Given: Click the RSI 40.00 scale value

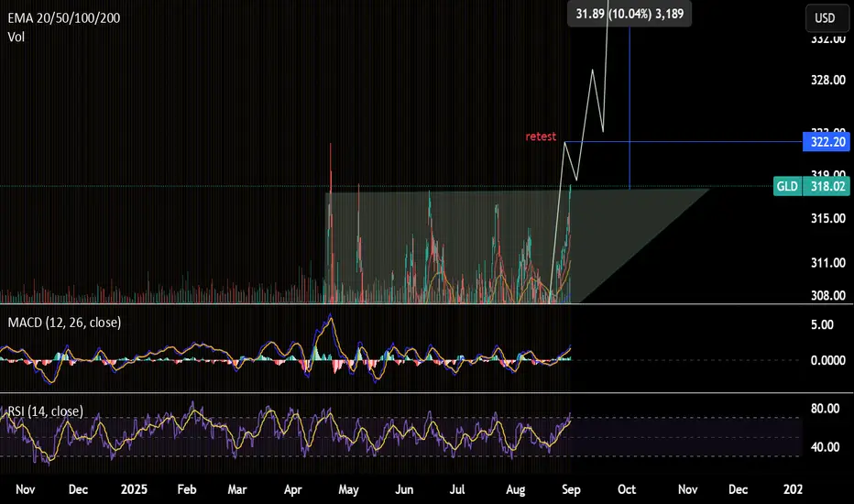Looking at the screenshot, I should pos(825,447).
